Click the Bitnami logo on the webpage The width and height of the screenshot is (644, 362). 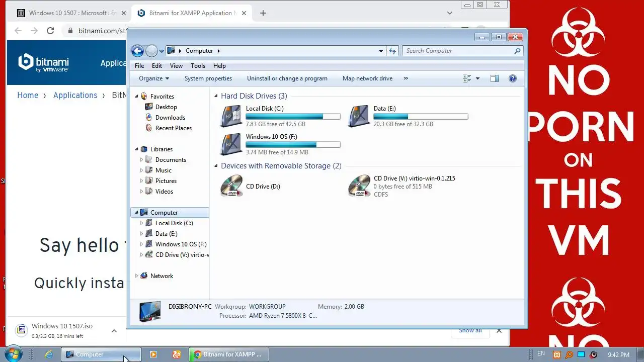click(x=43, y=63)
